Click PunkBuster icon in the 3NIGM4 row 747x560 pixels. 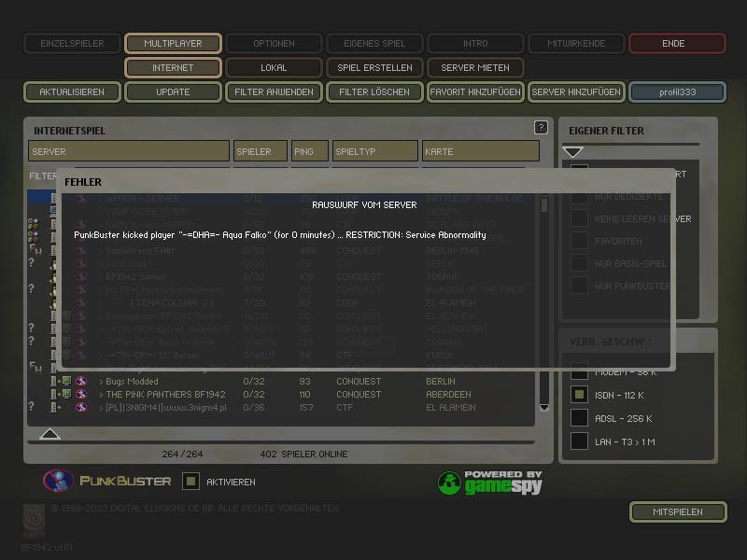click(81, 408)
